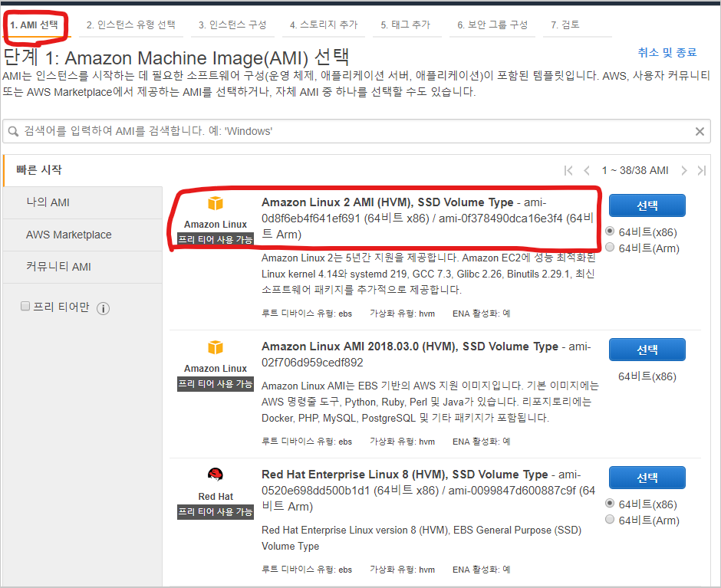Click the 1 ~ 38/38 AMI pager text

[x=635, y=170]
